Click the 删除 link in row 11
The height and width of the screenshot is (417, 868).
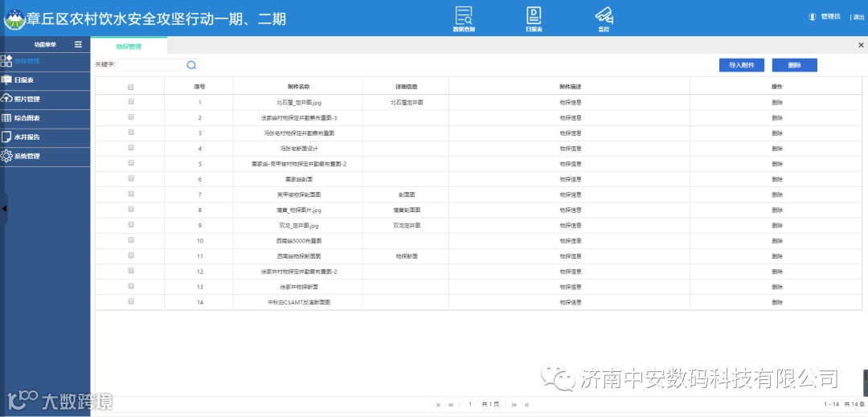tap(777, 256)
